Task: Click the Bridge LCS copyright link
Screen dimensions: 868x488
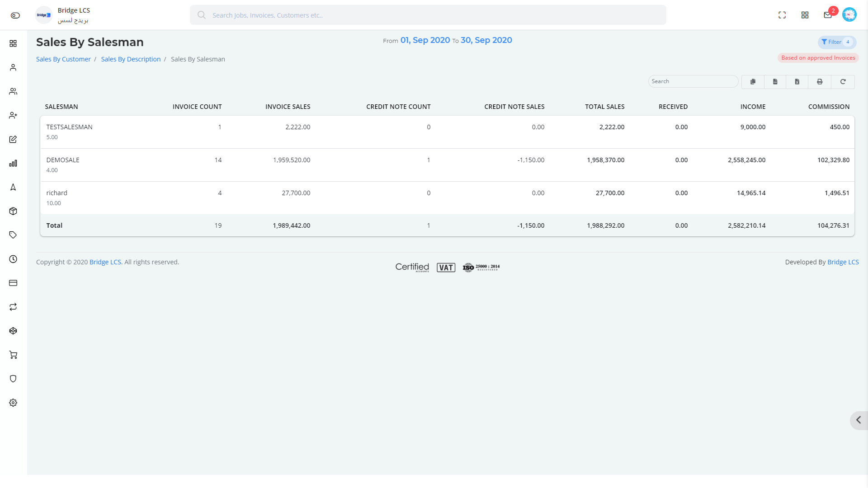Action: pyautogui.click(x=105, y=262)
